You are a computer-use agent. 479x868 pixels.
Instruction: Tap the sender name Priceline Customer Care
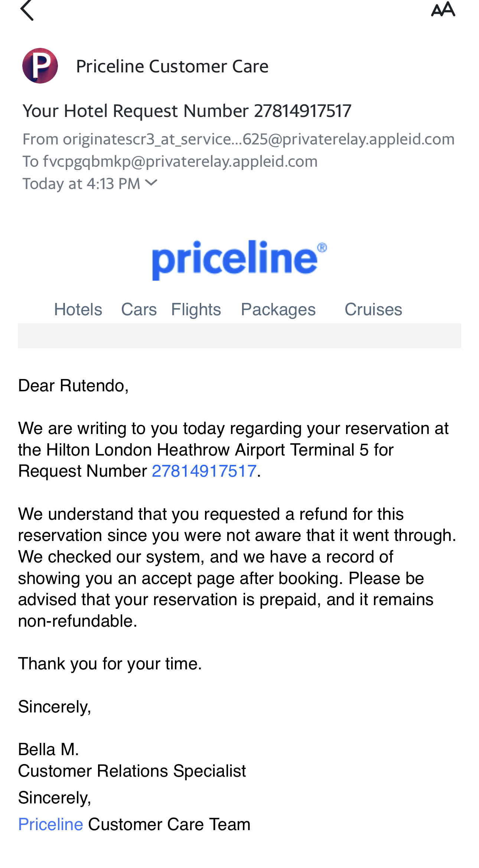172,66
